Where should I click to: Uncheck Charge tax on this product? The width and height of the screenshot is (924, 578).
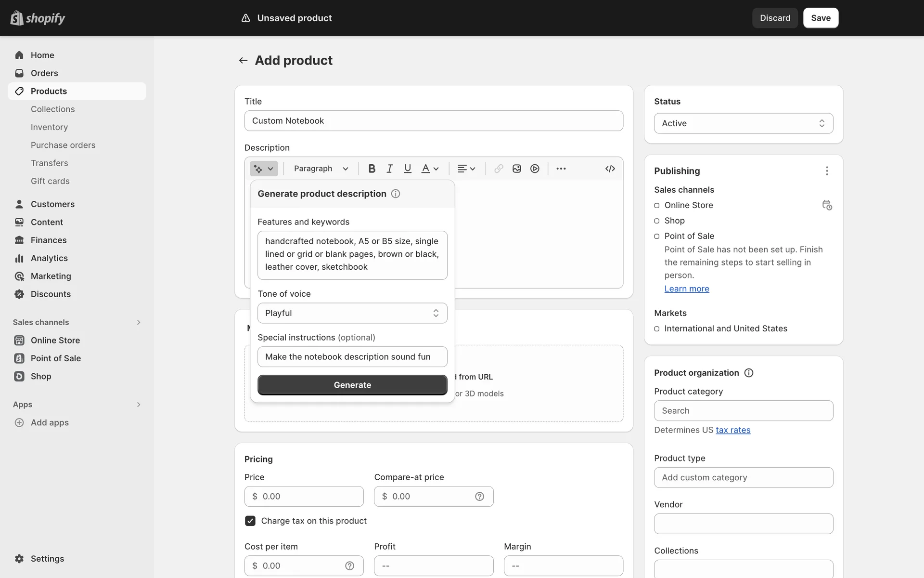[x=250, y=521]
